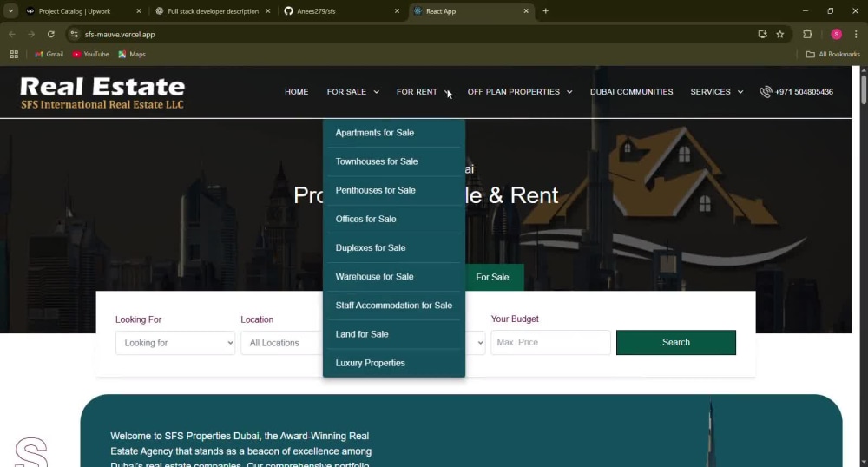
Task: Close the Anees279/sfs tab
Action: pos(397,11)
